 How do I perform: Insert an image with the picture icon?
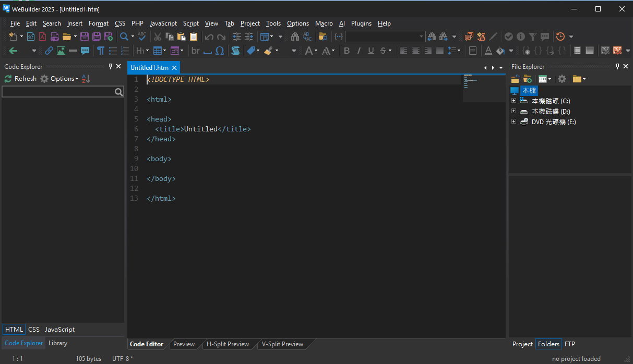pos(61,51)
